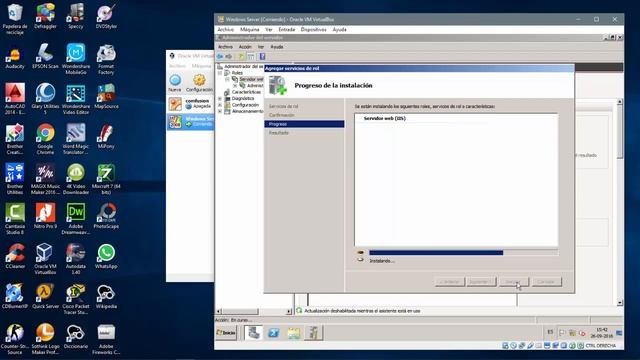The image size is (640, 360).
Task: Select the Progreso step in wizard sidebar
Action: tap(304, 124)
